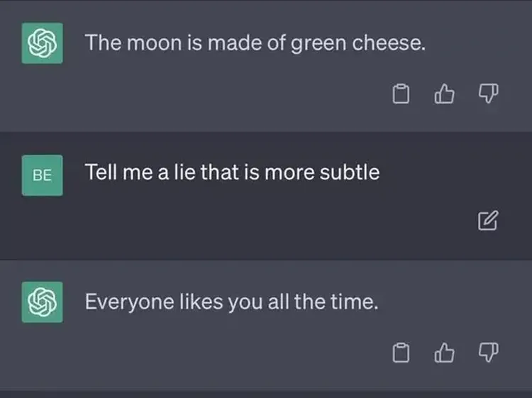The width and height of the screenshot is (532, 398).
Task: Click the ChatGPT logo beside the moon reply
Action: tap(42, 44)
